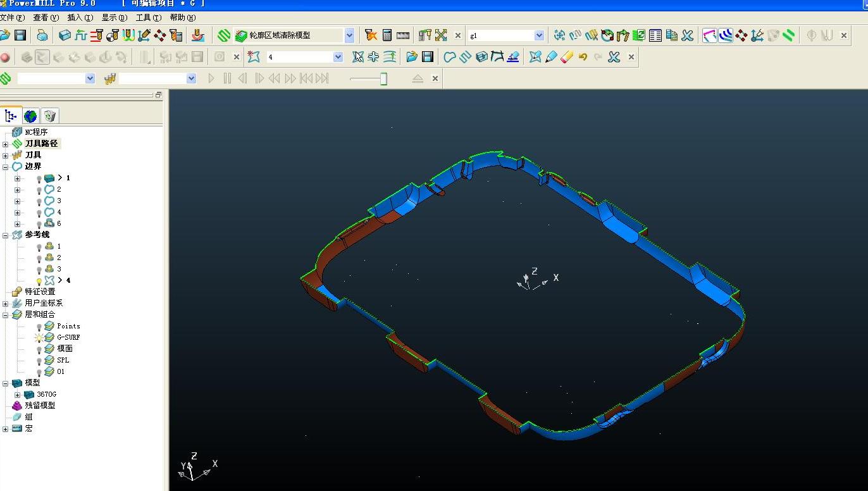This screenshot has width=868, height=491.
Task: Open the 工具(T) menu
Action: pos(148,18)
